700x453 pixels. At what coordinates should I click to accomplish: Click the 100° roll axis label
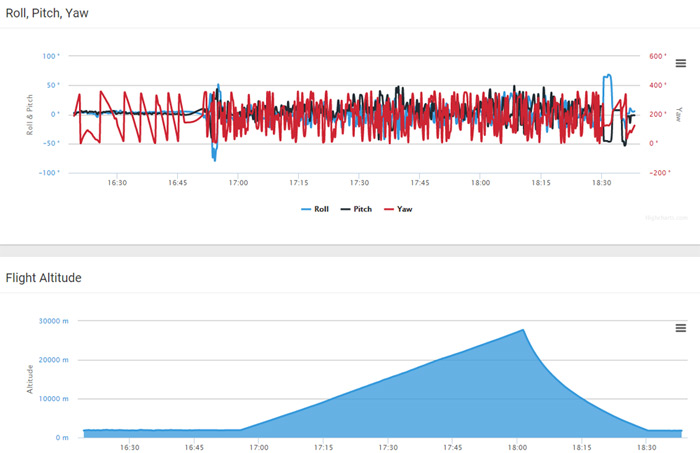(51, 56)
